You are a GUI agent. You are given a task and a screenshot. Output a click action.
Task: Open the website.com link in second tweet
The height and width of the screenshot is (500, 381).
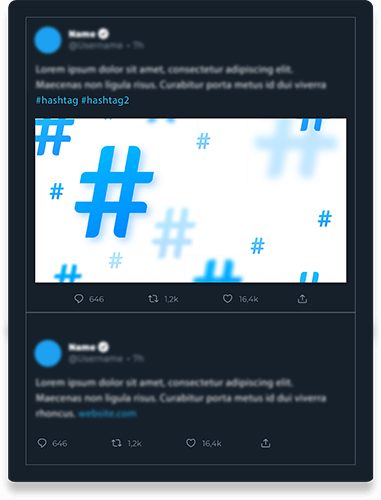tap(107, 414)
